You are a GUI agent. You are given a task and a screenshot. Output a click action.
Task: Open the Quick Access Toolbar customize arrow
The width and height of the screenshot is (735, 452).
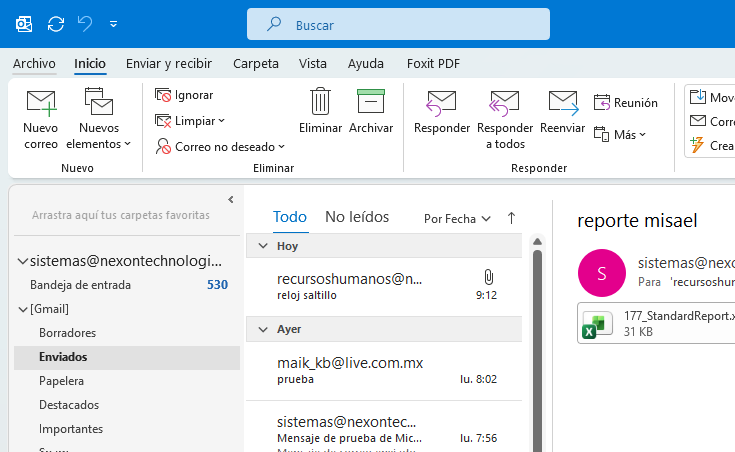(x=113, y=24)
